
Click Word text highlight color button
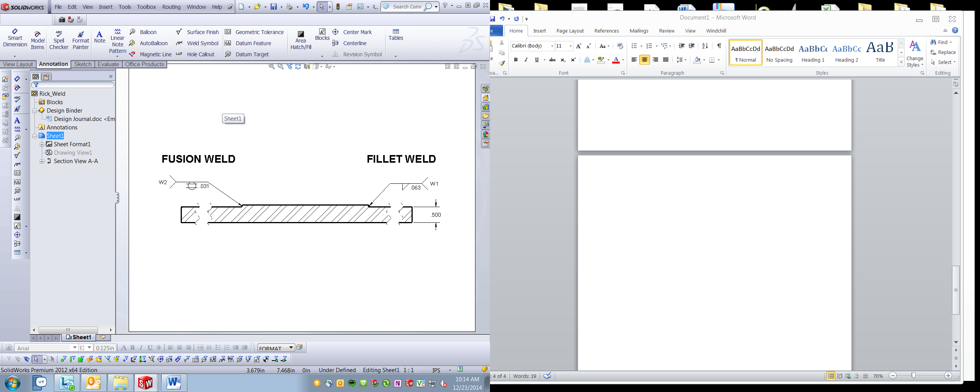point(601,60)
